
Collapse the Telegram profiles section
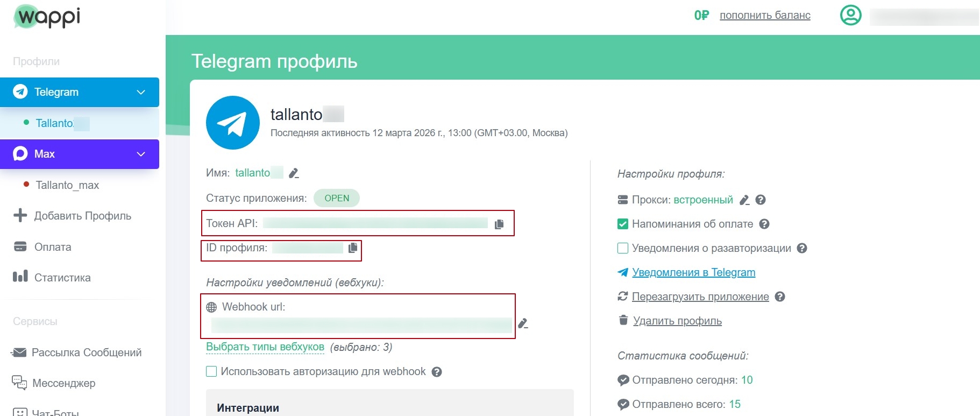141,92
